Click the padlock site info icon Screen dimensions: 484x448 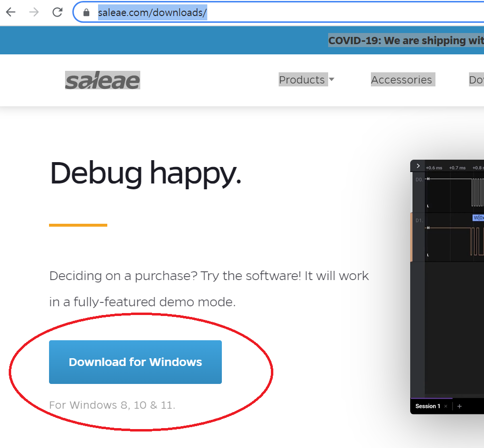(86, 12)
